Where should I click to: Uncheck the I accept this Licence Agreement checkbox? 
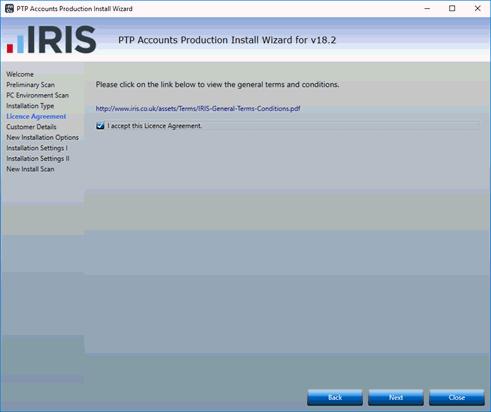[100, 126]
